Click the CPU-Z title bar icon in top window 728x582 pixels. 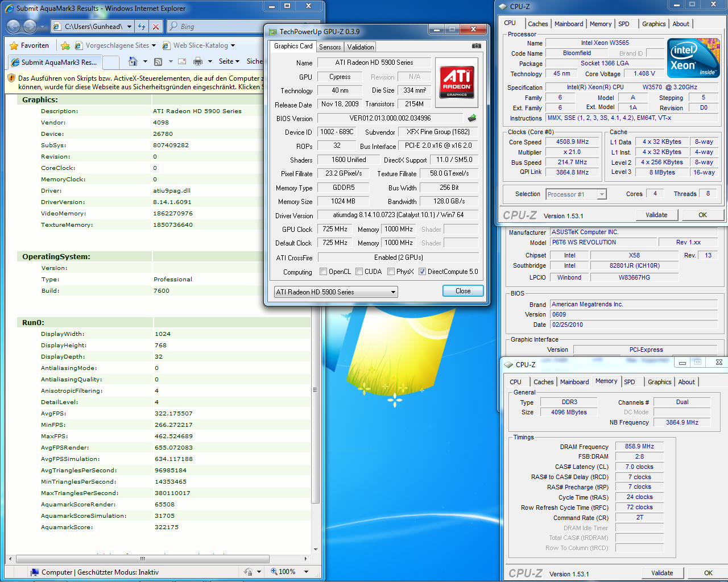[x=503, y=7]
